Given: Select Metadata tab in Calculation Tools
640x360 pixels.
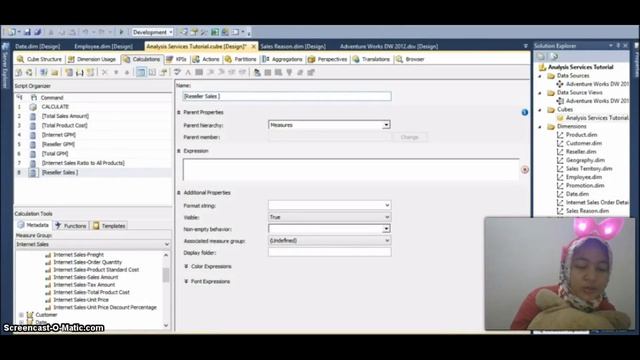Looking at the screenshot, I should [33, 225].
